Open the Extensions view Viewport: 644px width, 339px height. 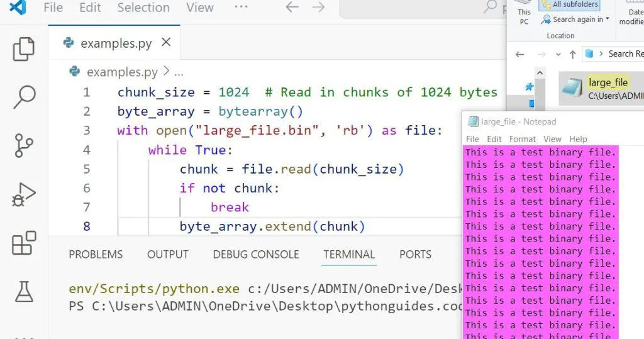[x=24, y=243]
